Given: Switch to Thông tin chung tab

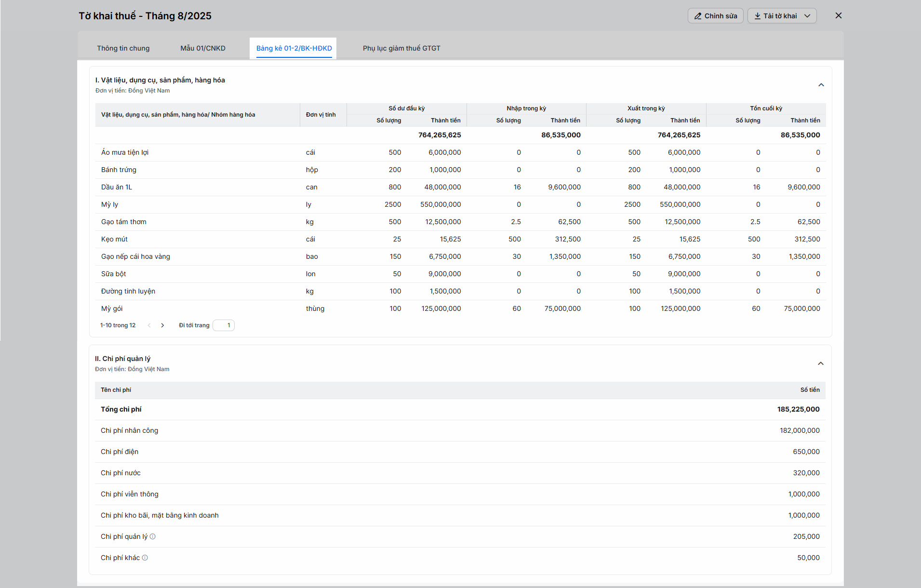Looking at the screenshot, I should [123, 48].
